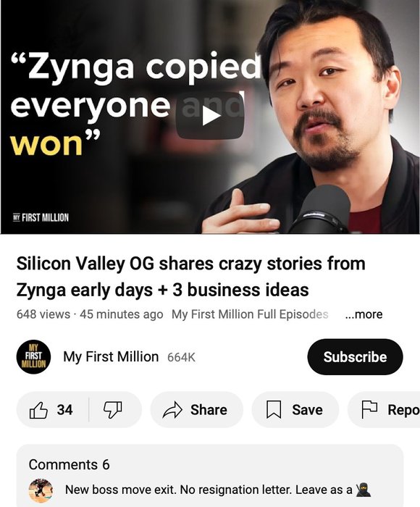Click the Save label text
Screen dimensions: 420x507
(307, 410)
